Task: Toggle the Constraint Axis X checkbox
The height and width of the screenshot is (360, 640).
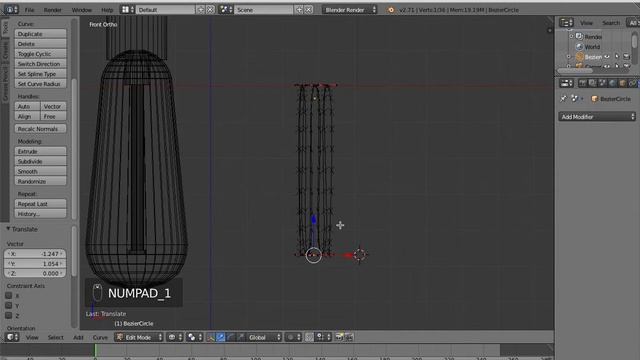Action: coord(8,296)
